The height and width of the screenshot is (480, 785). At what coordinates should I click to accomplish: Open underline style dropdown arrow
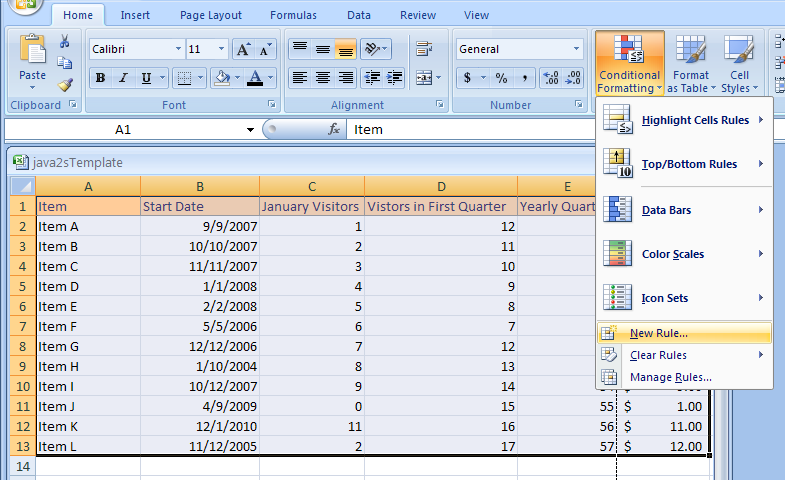coord(162,78)
